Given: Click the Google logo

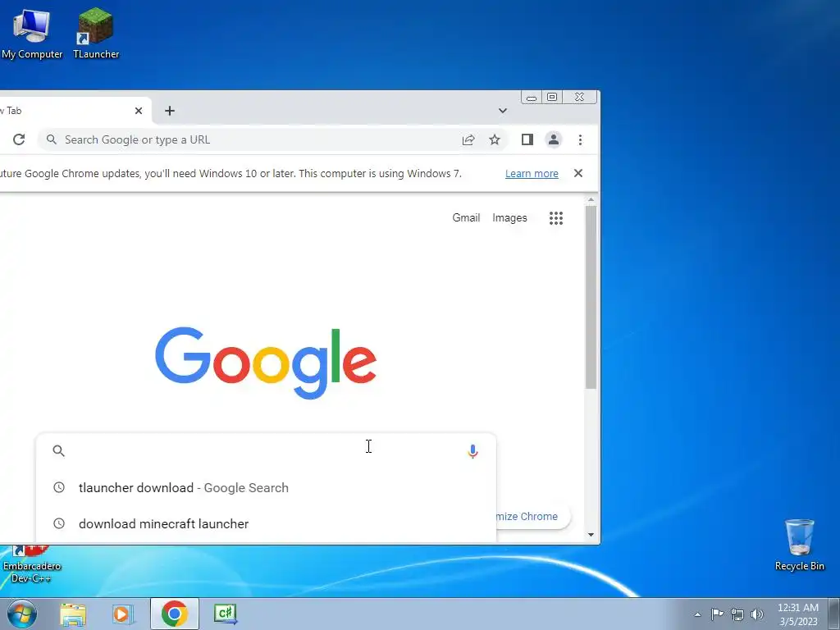Looking at the screenshot, I should tap(267, 363).
